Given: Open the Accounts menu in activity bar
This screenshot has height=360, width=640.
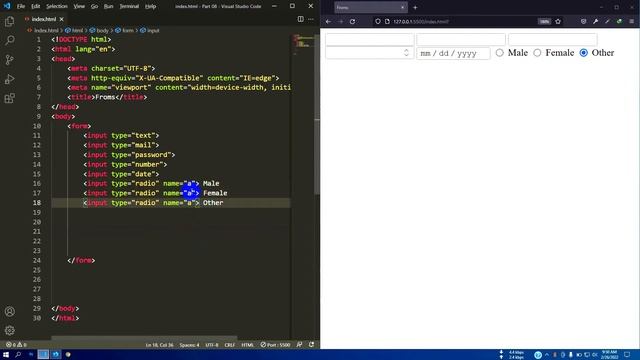Looking at the screenshot, I should [x=9, y=311].
